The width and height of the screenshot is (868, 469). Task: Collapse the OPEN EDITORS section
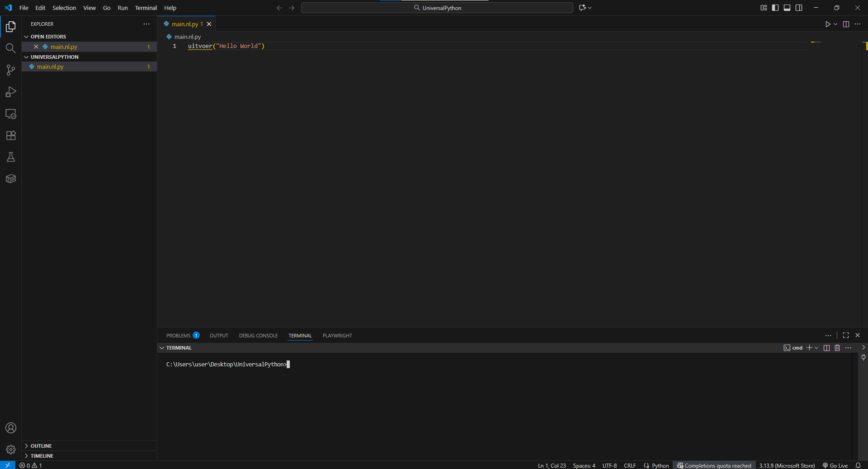27,36
